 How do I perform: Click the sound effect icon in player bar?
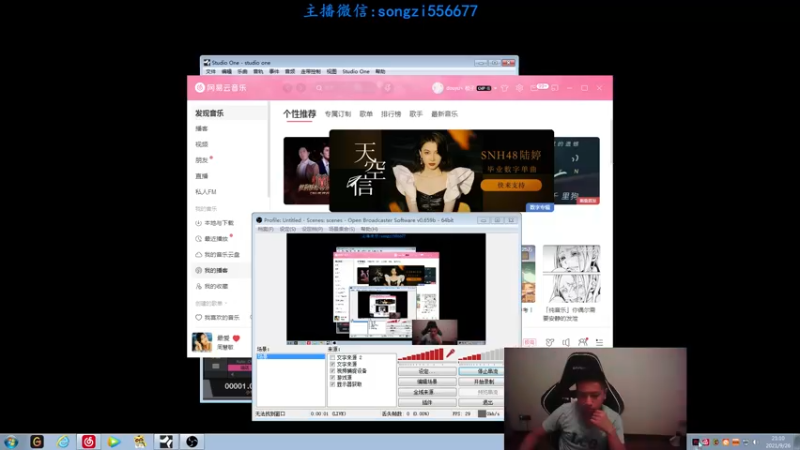tap(549, 342)
